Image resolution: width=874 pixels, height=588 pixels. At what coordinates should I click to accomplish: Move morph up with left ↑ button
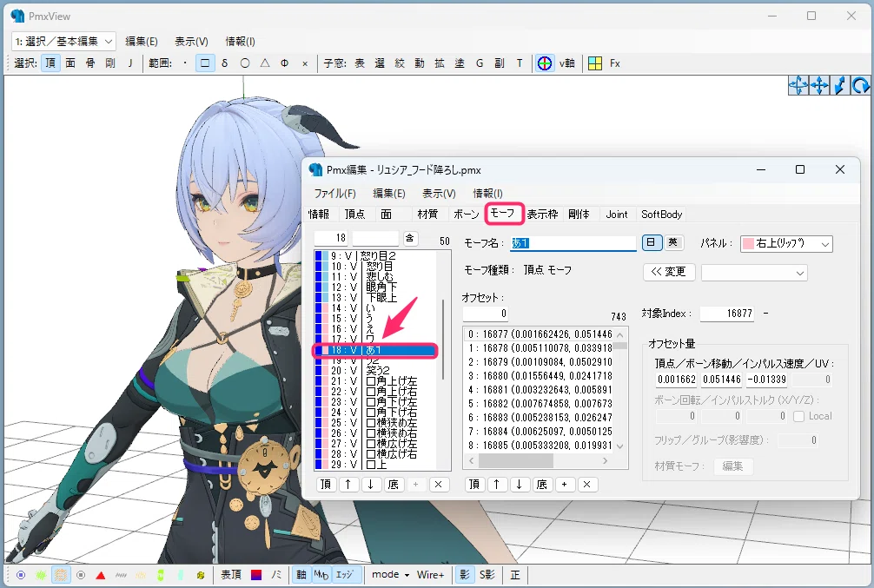click(348, 485)
